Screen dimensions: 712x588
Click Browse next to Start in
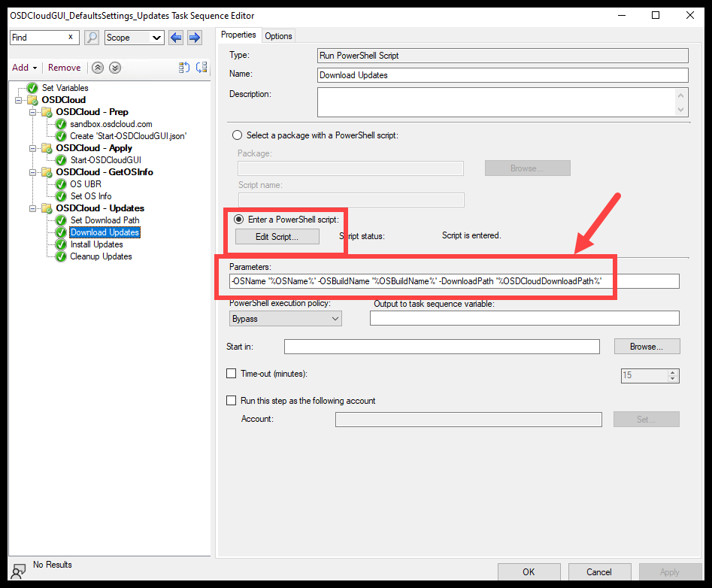(x=647, y=346)
